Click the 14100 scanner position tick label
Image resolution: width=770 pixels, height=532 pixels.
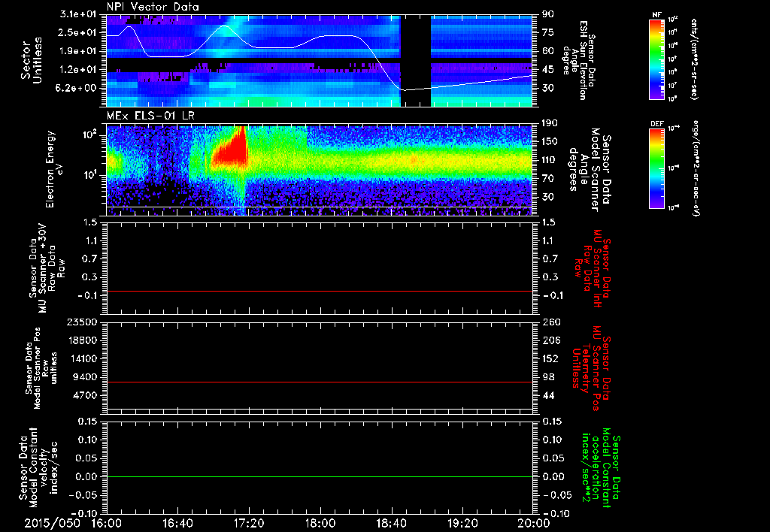tap(82, 358)
